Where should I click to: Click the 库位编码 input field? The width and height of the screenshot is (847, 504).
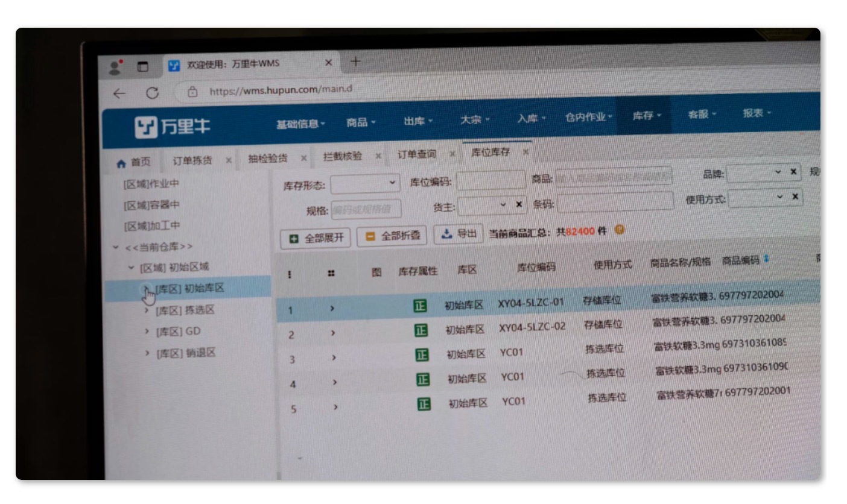coord(491,180)
